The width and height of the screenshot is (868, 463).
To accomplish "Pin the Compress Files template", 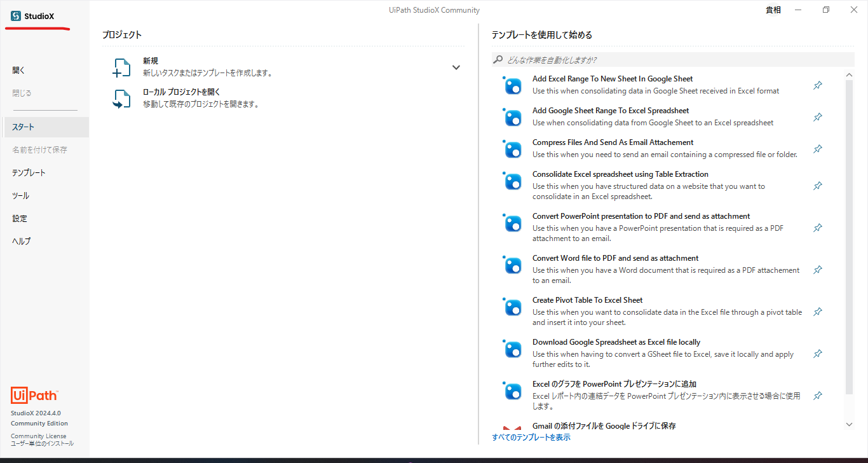I will [818, 149].
